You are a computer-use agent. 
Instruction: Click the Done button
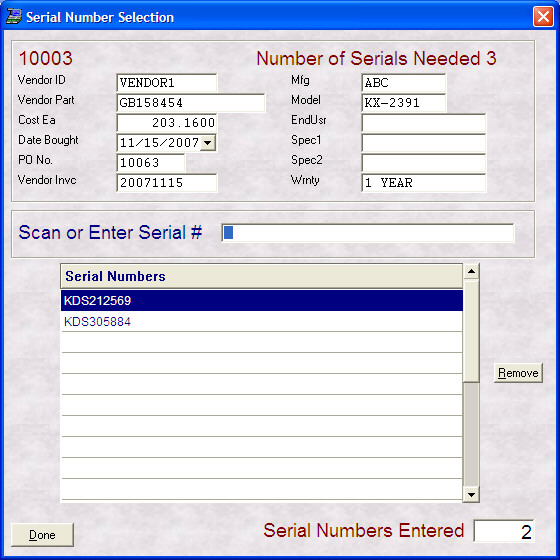42,535
